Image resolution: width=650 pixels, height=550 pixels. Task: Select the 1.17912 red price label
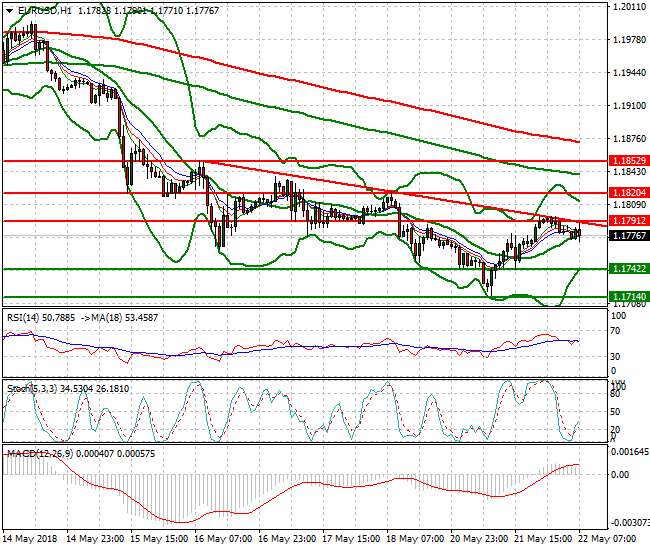tap(629, 221)
